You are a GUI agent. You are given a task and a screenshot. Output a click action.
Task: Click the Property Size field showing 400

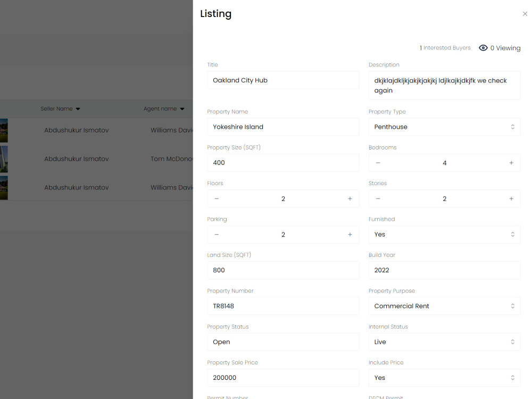(283, 162)
